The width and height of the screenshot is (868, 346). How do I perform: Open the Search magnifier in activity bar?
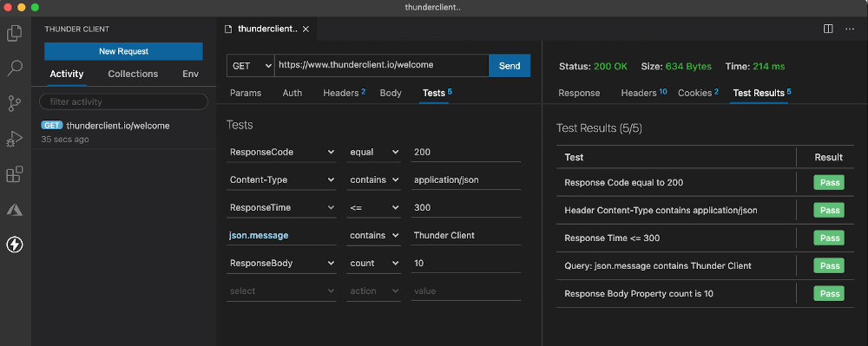tap(15, 68)
